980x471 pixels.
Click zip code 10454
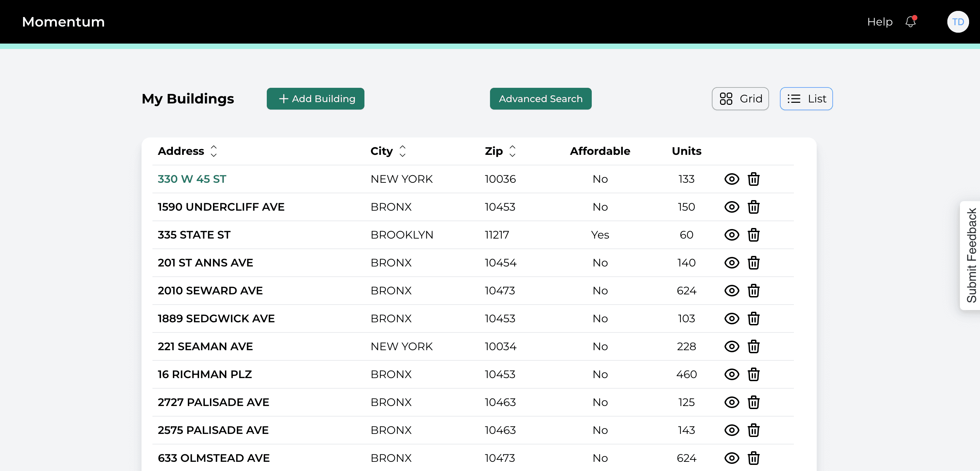pyautogui.click(x=500, y=262)
